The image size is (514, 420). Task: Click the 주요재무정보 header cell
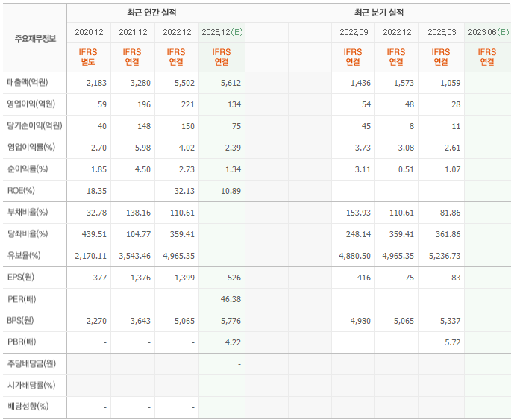tap(35, 39)
